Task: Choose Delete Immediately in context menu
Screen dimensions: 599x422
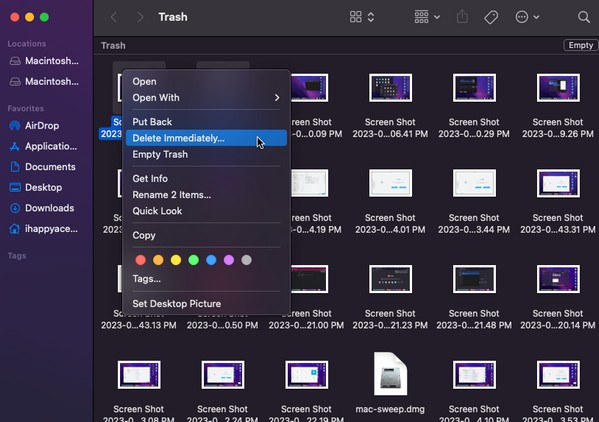Action: 206,138
